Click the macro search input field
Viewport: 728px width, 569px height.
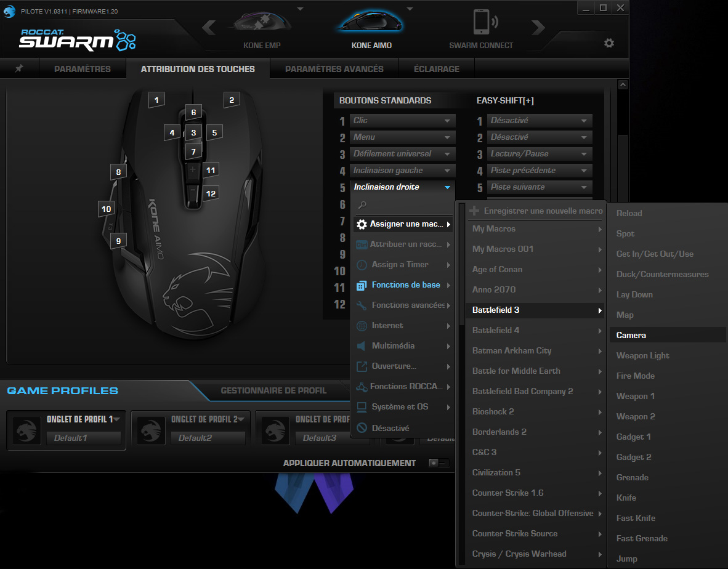click(x=403, y=204)
